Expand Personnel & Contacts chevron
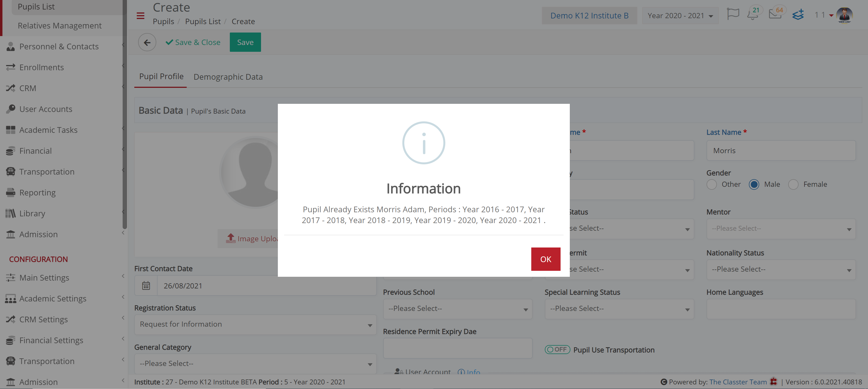Viewport: 868px width, 389px height. pyautogui.click(x=123, y=45)
